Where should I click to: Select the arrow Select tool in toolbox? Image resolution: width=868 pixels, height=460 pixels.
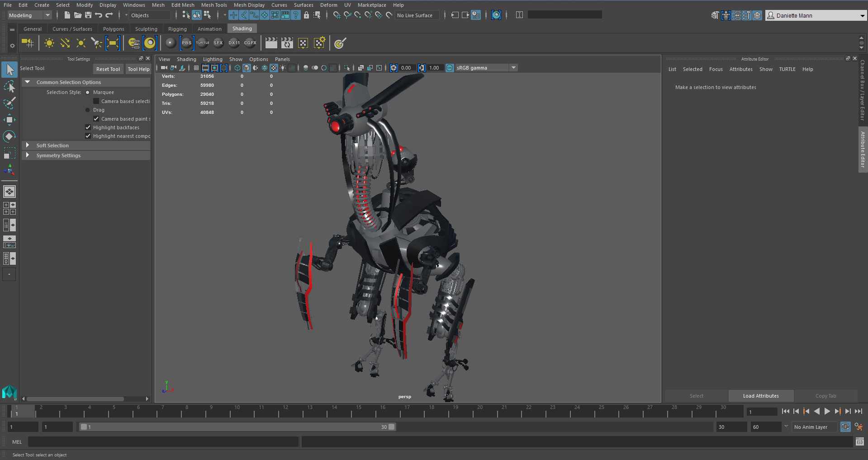(9, 70)
